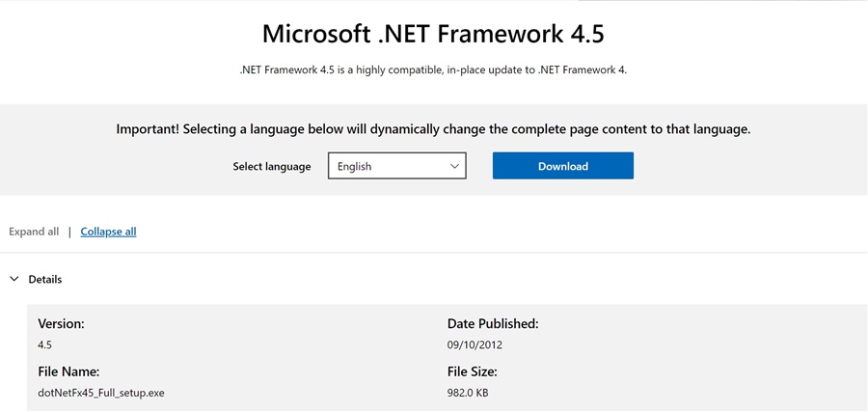Click the language dropdown chevron arrow

tap(454, 166)
